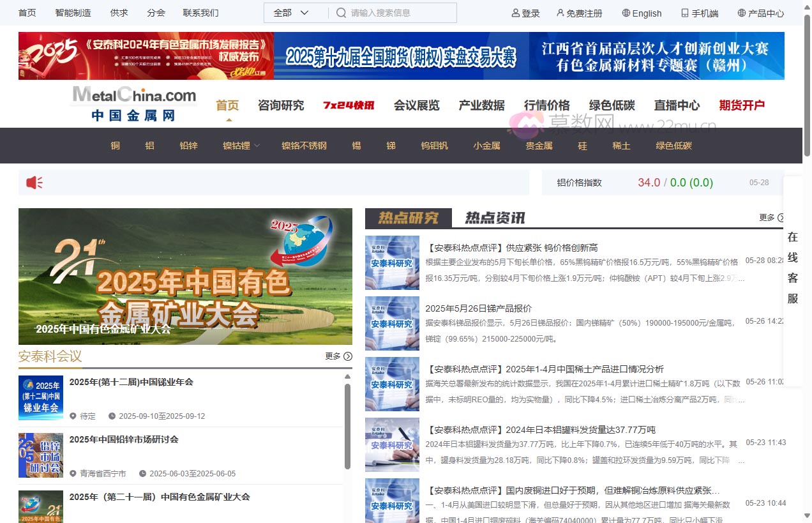The image size is (812, 523).
Task: Switch language using the English globe icon
Action: point(628,13)
